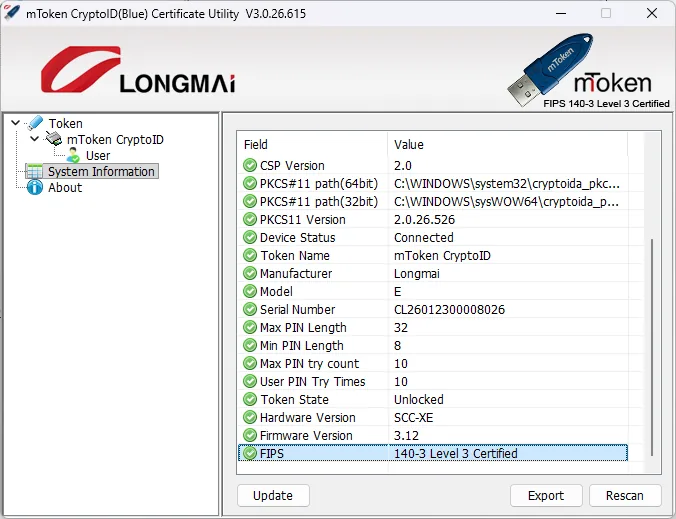Screen dimensions: 676x519
Task: Click the vertical scrollbar of the table
Action: pyautogui.click(x=652, y=347)
